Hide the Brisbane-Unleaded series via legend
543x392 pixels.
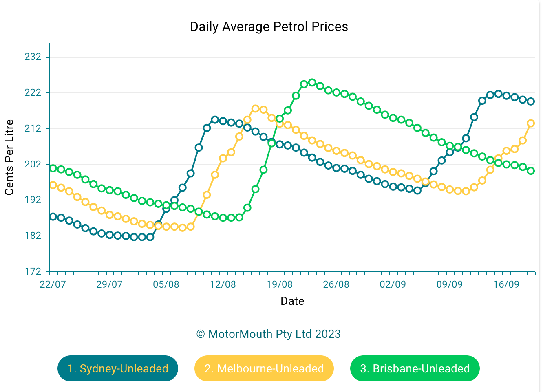point(415,368)
